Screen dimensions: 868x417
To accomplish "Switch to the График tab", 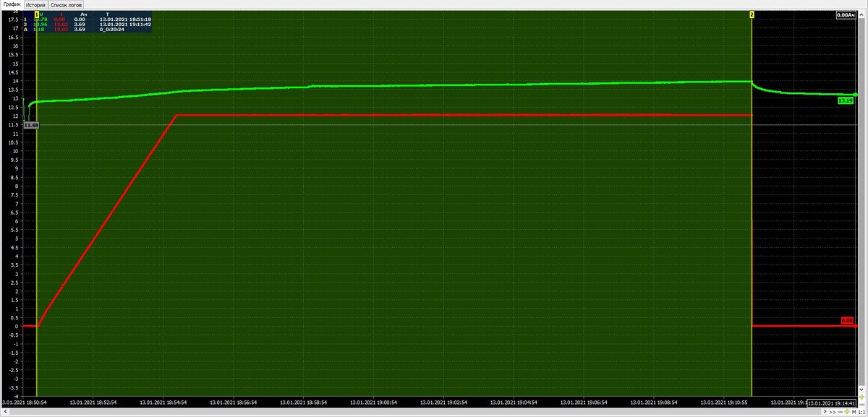I will pyautogui.click(x=12, y=4).
